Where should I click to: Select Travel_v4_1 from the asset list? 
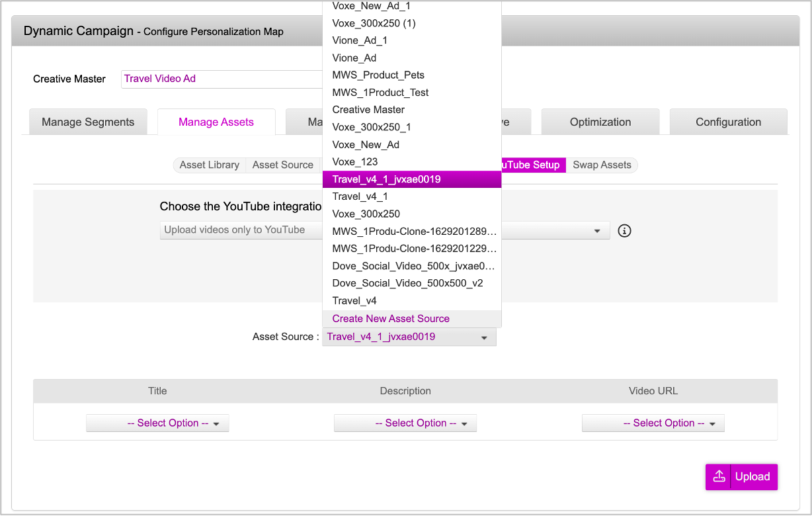pos(360,196)
